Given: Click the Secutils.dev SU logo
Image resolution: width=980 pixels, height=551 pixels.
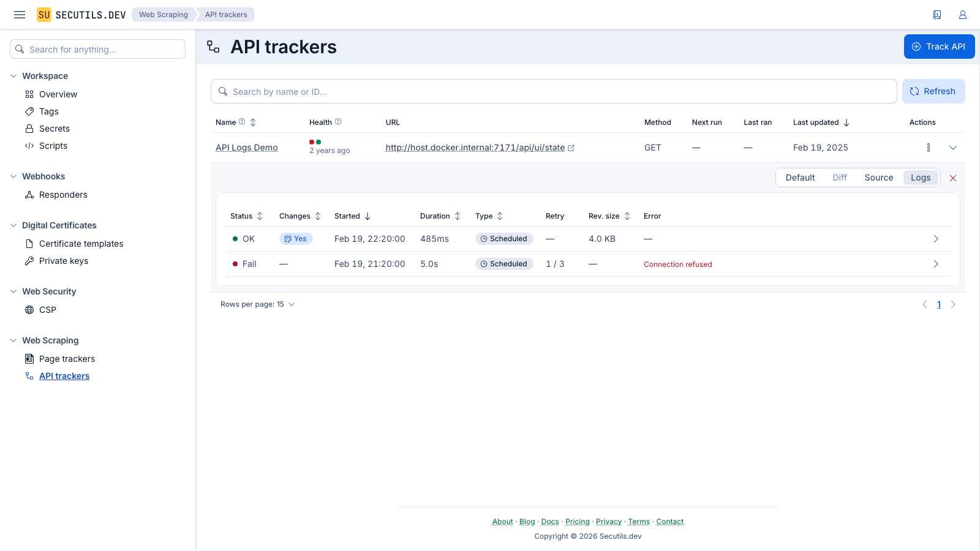Looking at the screenshot, I should click(44, 15).
